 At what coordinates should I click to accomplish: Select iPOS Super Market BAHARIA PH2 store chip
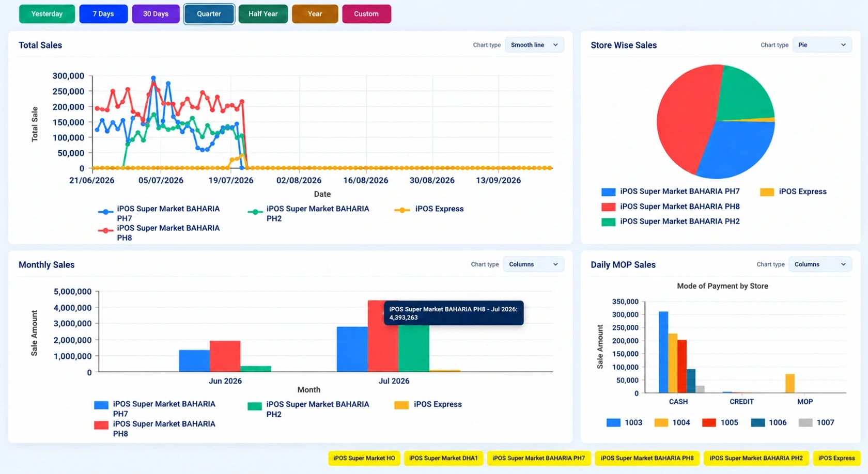coord(756,458)
